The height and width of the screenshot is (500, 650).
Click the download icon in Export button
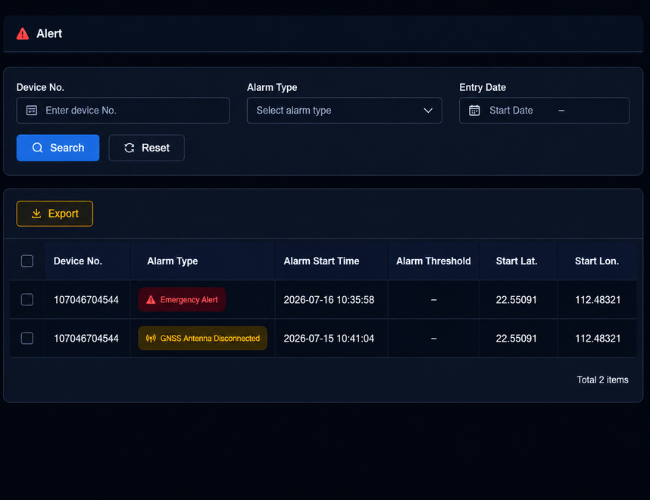point(36,214)
